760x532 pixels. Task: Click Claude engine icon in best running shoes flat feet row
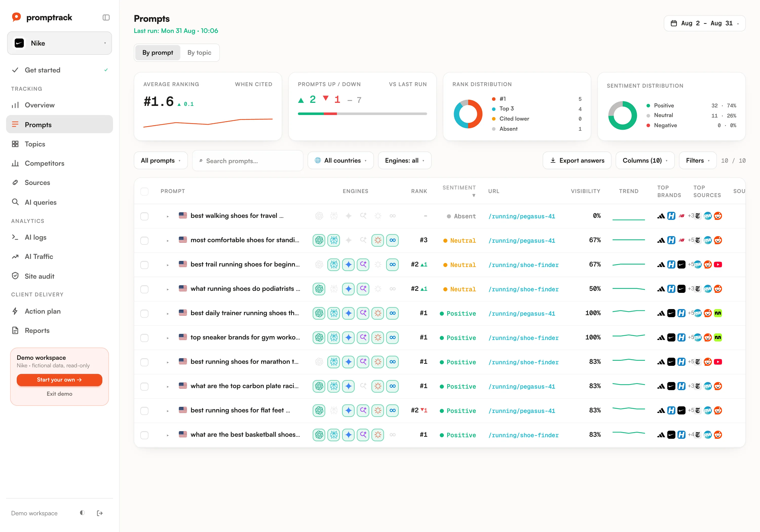378,410
